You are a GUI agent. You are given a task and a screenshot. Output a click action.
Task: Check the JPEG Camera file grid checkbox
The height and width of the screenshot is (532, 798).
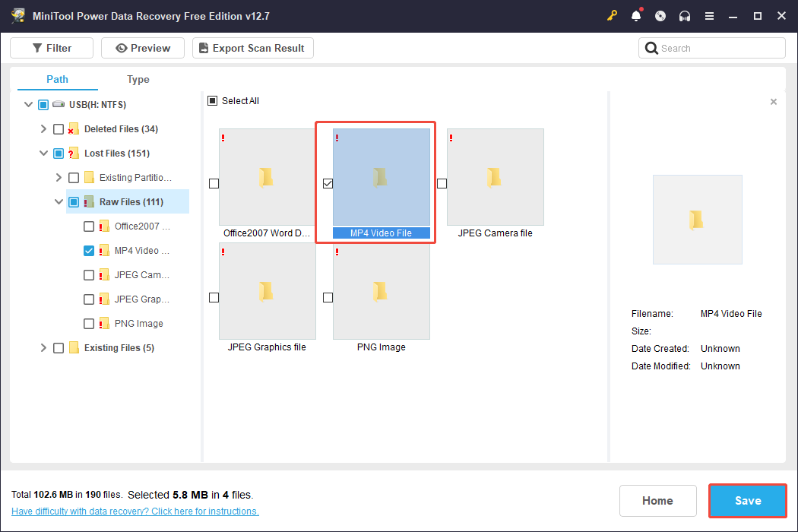pos(442,183)
